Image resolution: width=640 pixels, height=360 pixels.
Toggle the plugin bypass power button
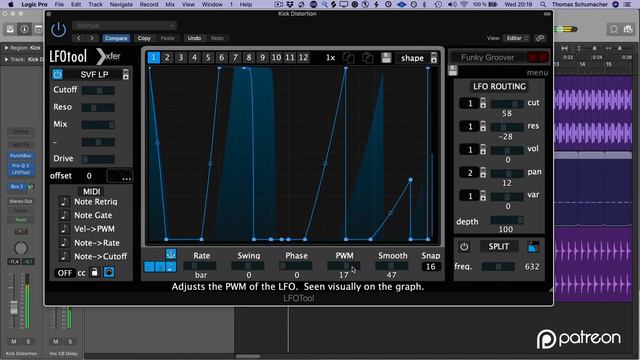click(58, 30)
